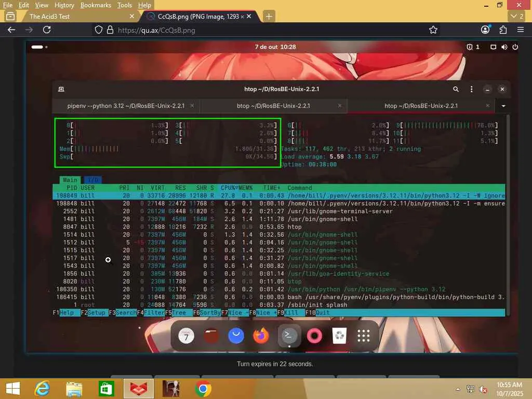
Task: Open Internet Explorer from Windows taskbar
Action: click(43, 389)
